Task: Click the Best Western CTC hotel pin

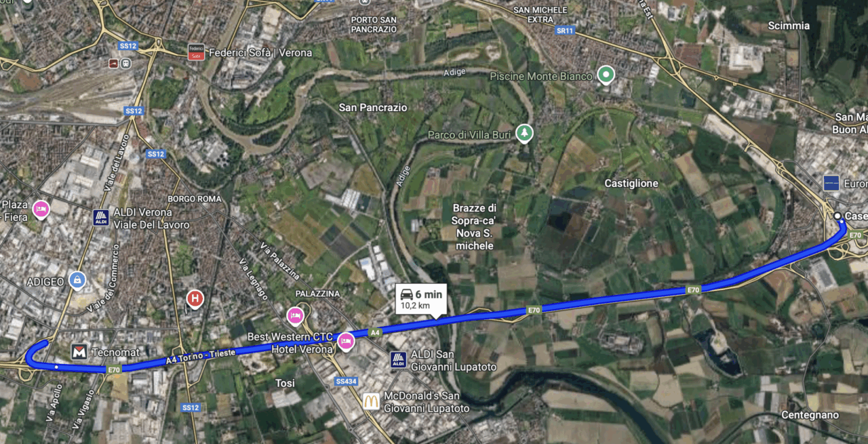Action: [x=346, y=342]
